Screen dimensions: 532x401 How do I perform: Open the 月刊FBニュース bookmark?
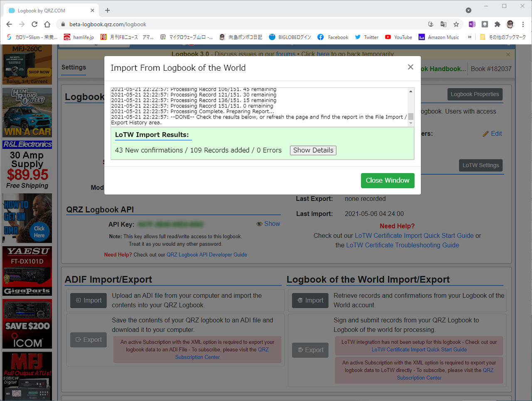point(127,37)
